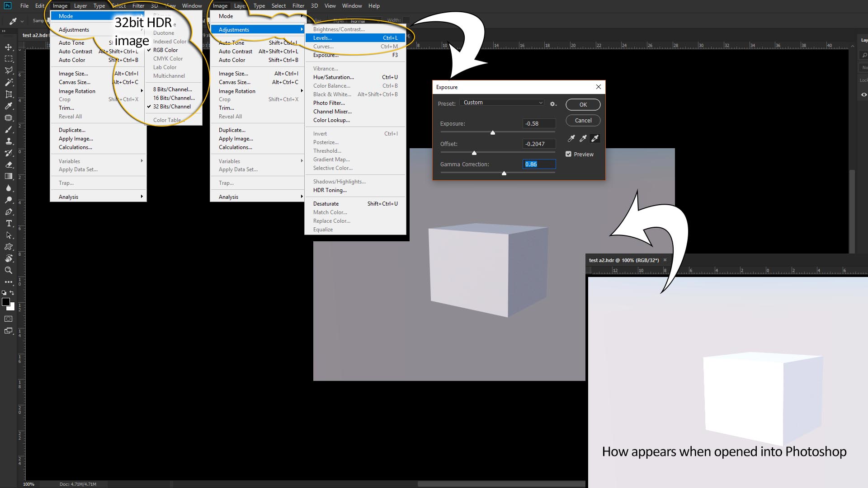Click the Photoshop Ps logo icon
This screenshot has height=488, width=868.
click(8, 5)
